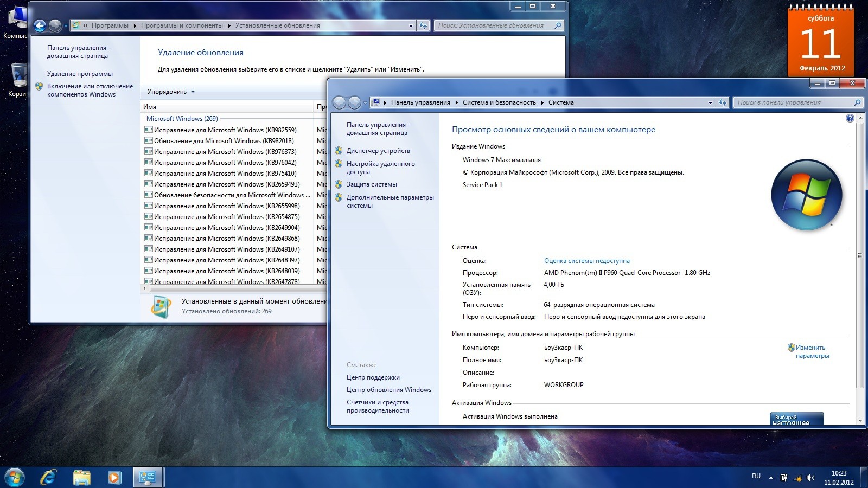
Task: Open recent pages dropdown in System window
Action: pos(366,102)
